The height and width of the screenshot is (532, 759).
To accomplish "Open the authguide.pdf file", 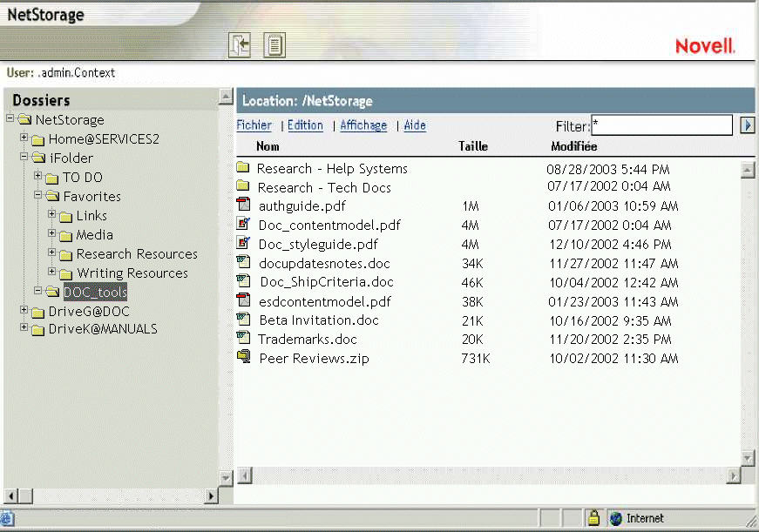I will pyautogui.click(x=302, y=206).
